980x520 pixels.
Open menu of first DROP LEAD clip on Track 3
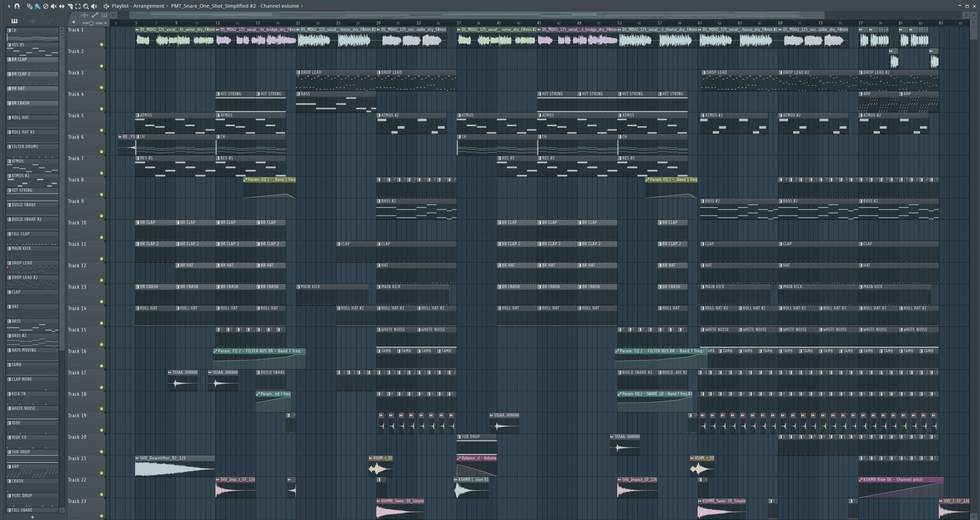pos(298,72)
